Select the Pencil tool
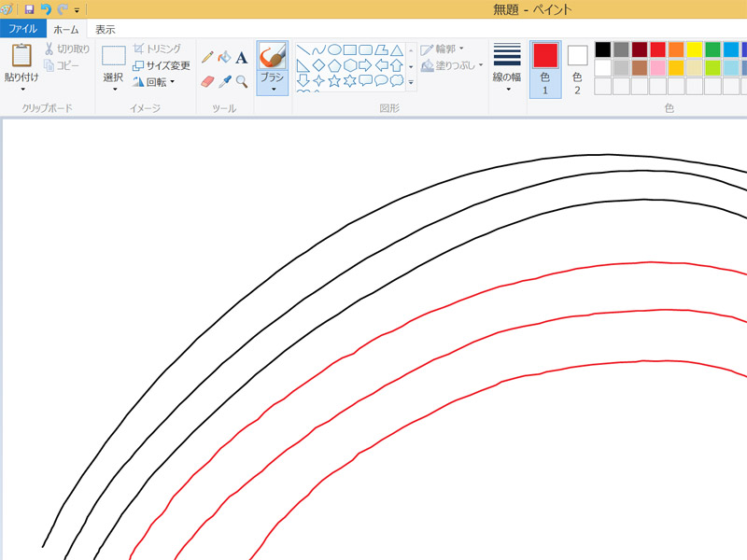The height and width of the screenshot is (560, 747). (x=207, y=57)
